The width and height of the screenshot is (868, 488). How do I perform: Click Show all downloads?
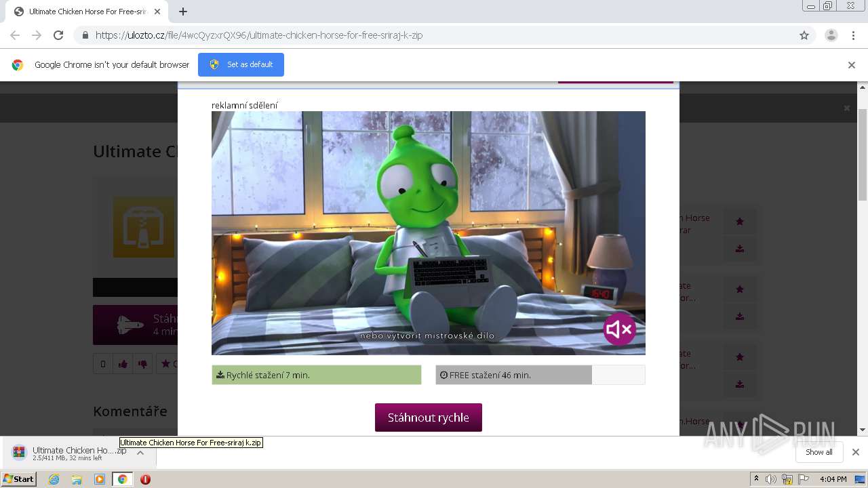[819, 452]
